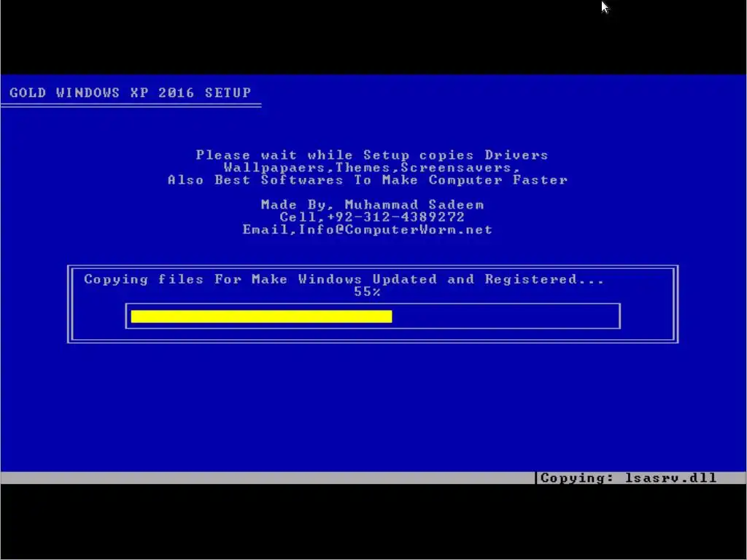Click the 'Also Best Softwares To Make Computer Faster' line
Image resolution: width=747 pixels, height=560 pixels.
(368, 180)
